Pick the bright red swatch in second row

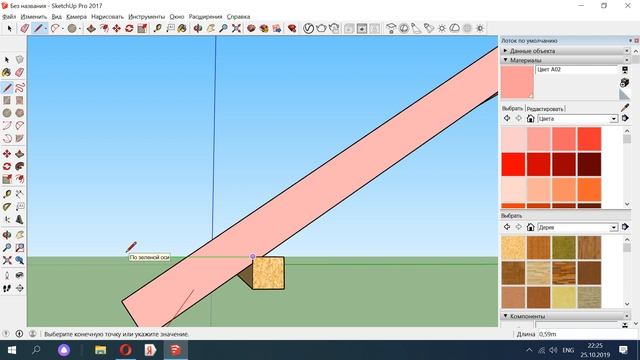513,164
